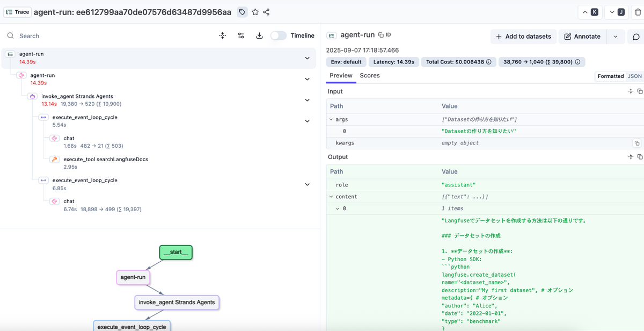This screenshot has height=331, width=644.
Task: Star this trace as favorite
Action: click(x=255, y=12)
